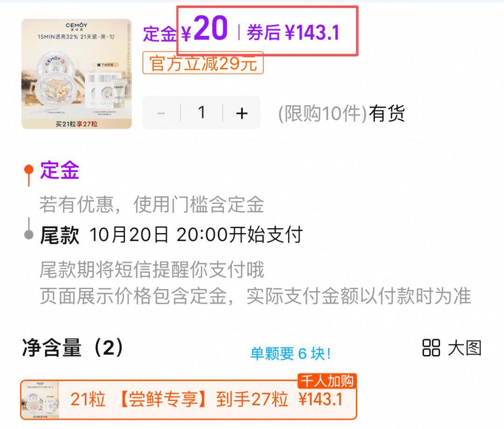The height and width of the screenshot is (429, 504).
Task: Tap the 定金 label beside the price
Action: point(160,34)
